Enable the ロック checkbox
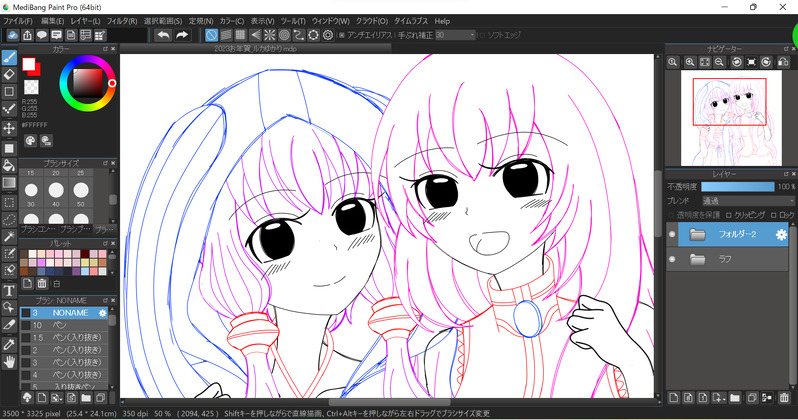Screen dimensions: 798x420 [774, 215]
